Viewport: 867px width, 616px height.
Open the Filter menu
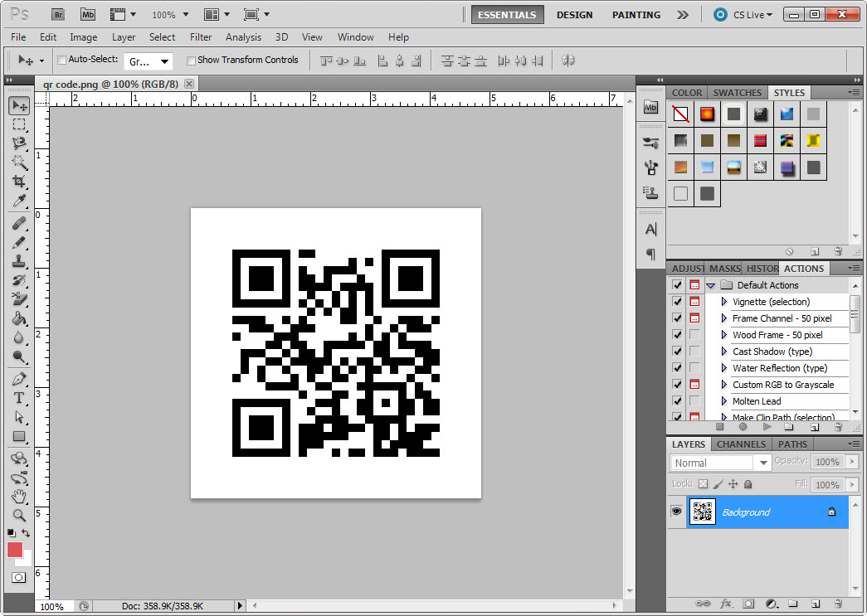tap(199, 37)
